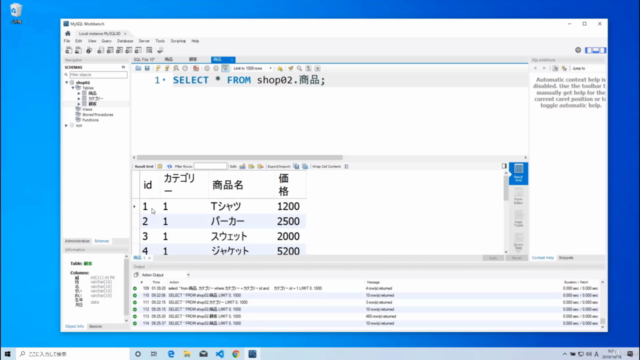Switch to the Administration navigator tab

coord(77,241)
